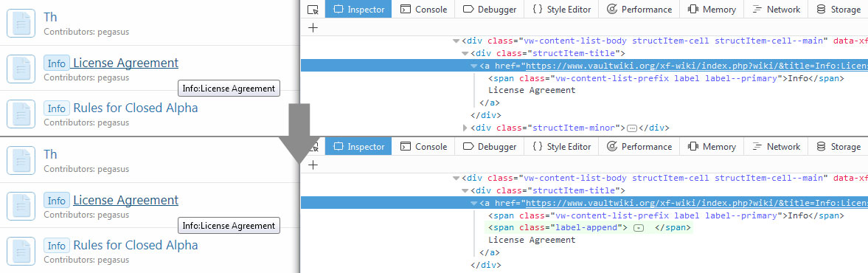Viewport: 868px width, 273px height.
Task: Open the Memory tab in the lower devtools
Action: [x=712, y=147]
